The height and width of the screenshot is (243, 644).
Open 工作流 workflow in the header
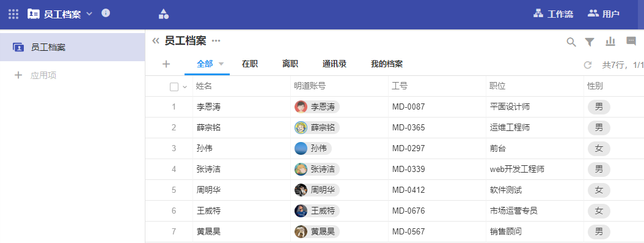pos(553,14)
